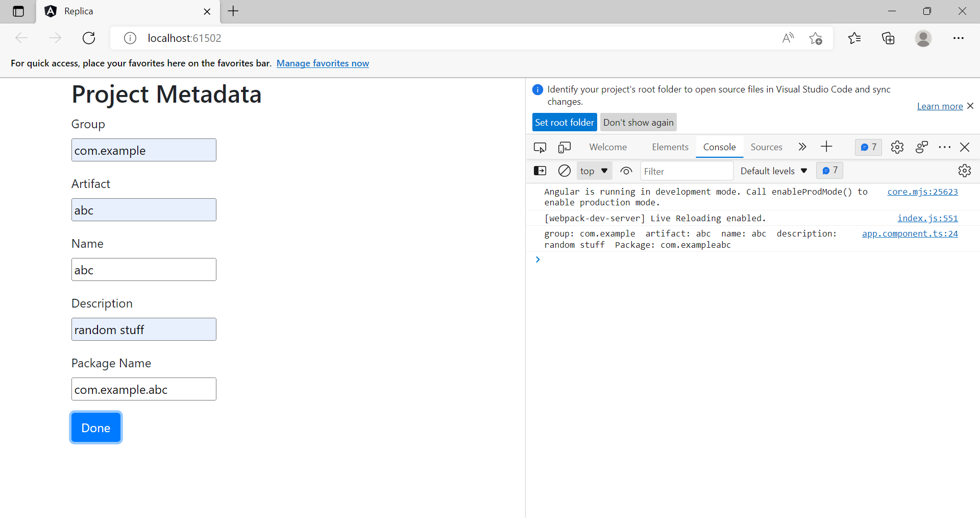Open the top JavaScript context dropdown

594,171
